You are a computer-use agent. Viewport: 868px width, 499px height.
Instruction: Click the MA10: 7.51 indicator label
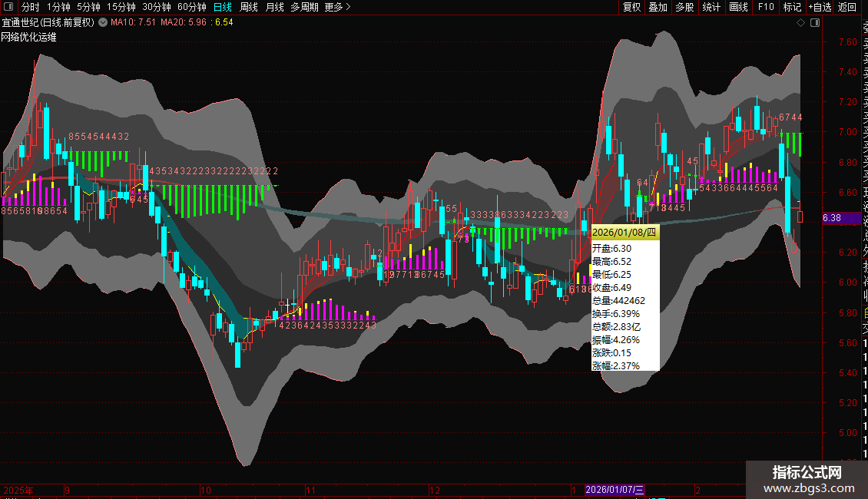click(133, 22)
